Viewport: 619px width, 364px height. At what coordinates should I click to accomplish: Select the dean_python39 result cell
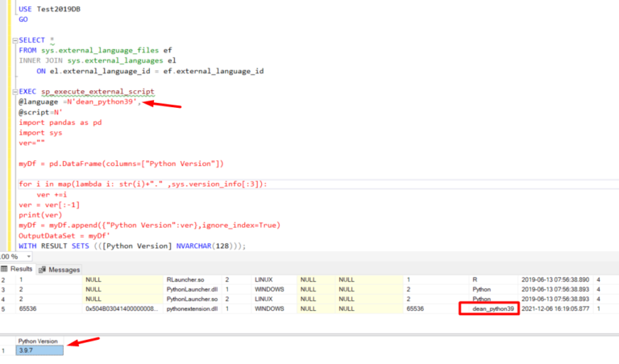tap(492, 308)
